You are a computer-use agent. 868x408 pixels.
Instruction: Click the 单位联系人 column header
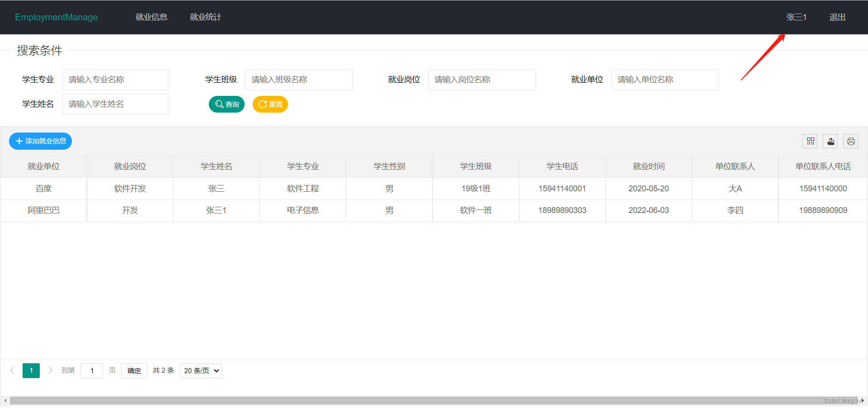pyautogui.click(x=735, y=166)
